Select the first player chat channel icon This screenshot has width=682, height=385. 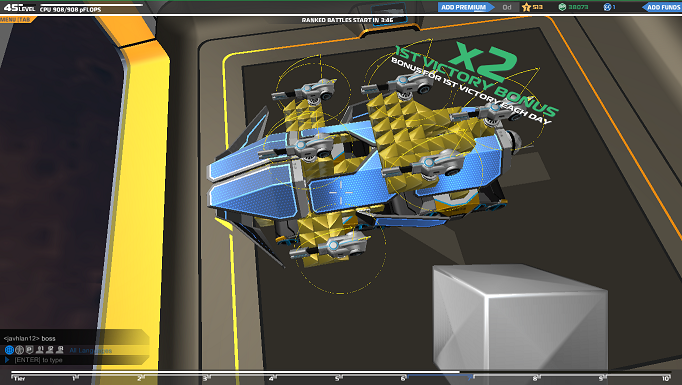40,350
